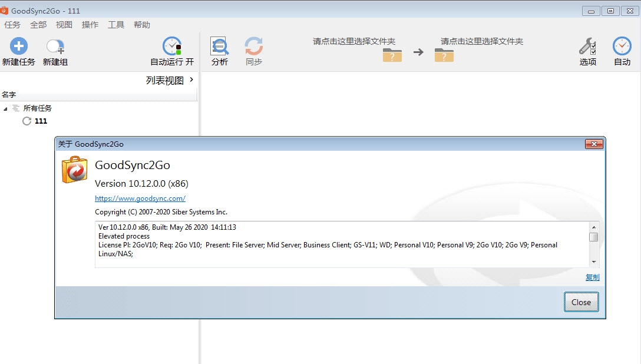The image size is (641, 364).
Task: Open the 自动 clock icon
Action: pos(622,46)
